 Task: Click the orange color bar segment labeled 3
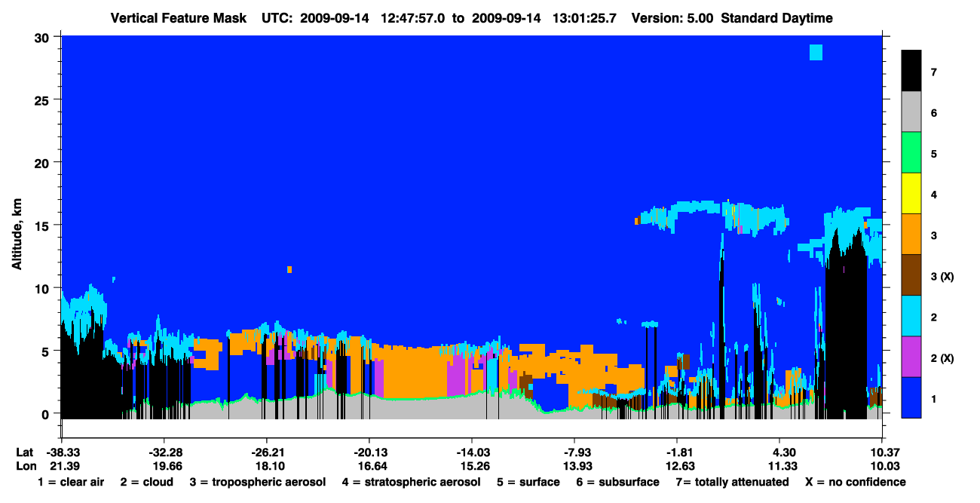[x=911, y=234]
